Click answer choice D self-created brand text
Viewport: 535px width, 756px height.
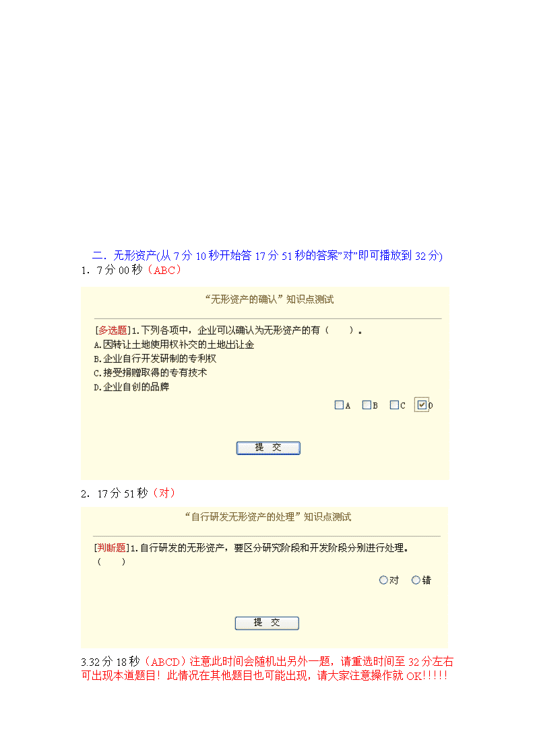(131, 386)
